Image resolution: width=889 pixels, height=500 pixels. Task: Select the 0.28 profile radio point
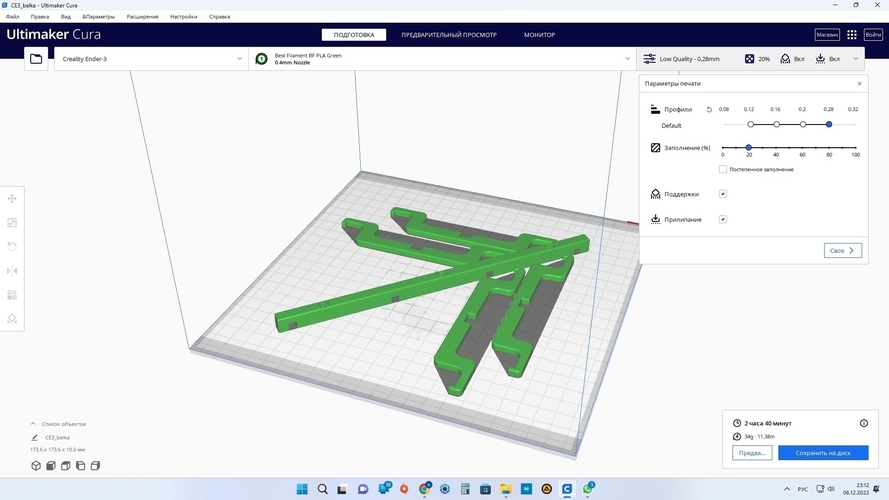tap(829, 124)
